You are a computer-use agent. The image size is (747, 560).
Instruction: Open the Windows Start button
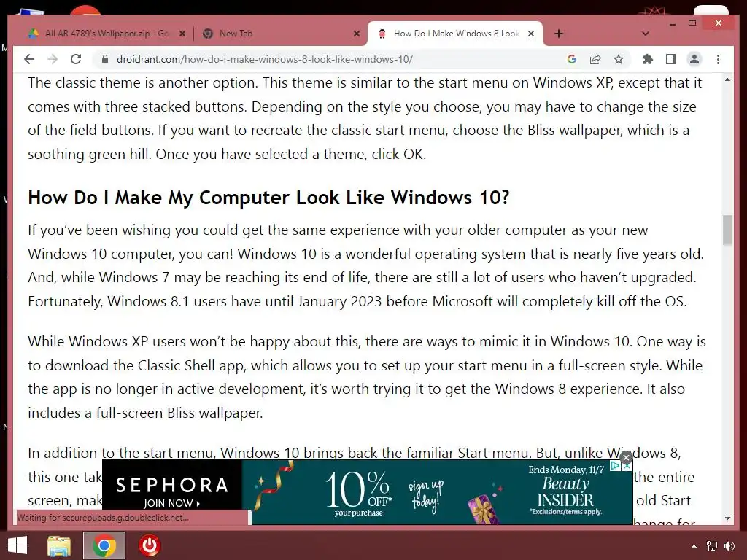pos(18,545)
